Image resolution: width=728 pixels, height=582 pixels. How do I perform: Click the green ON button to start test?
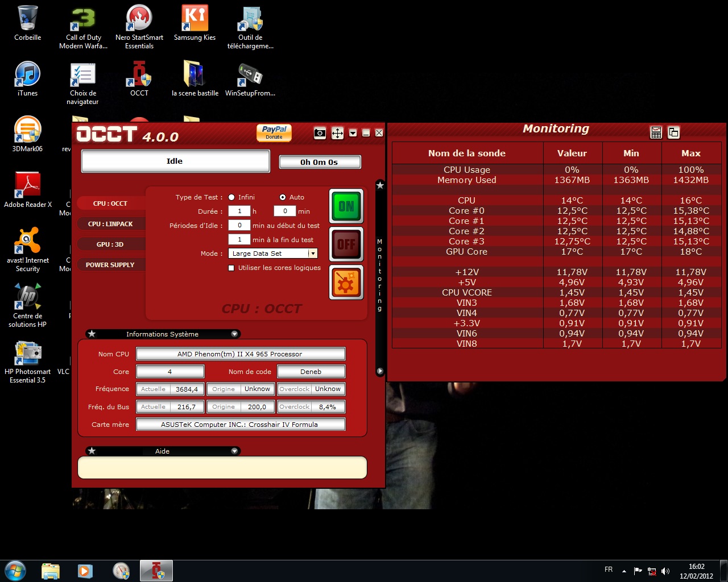(x=346, y=206)
